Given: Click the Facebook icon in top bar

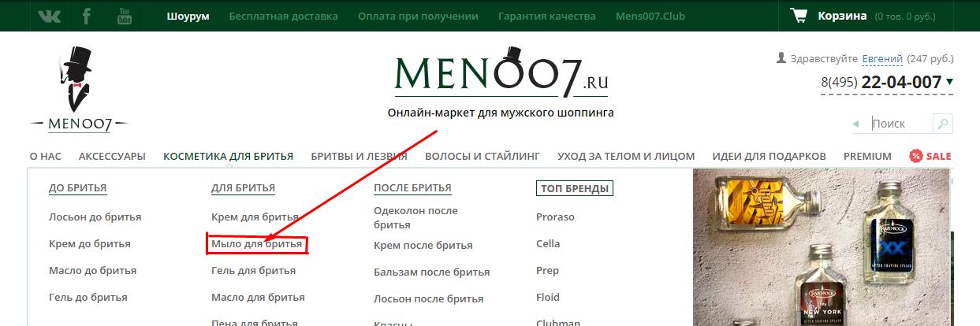Looking at the screenshot, I should point(88,16).
